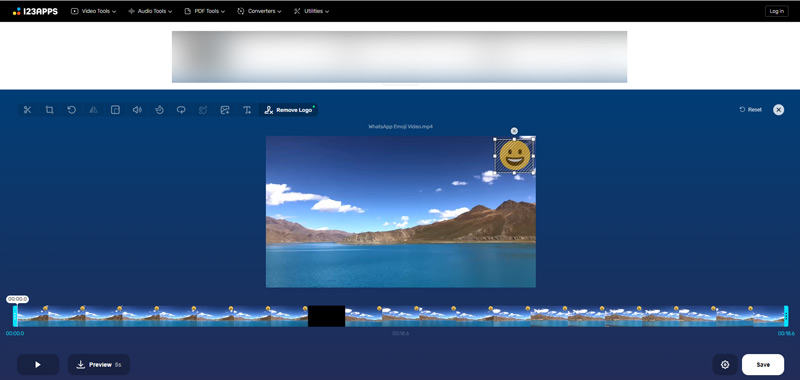The width and height of the screenshot is (800, 380).
Task: Choose the Rotate tool
Action: point(71,110)
